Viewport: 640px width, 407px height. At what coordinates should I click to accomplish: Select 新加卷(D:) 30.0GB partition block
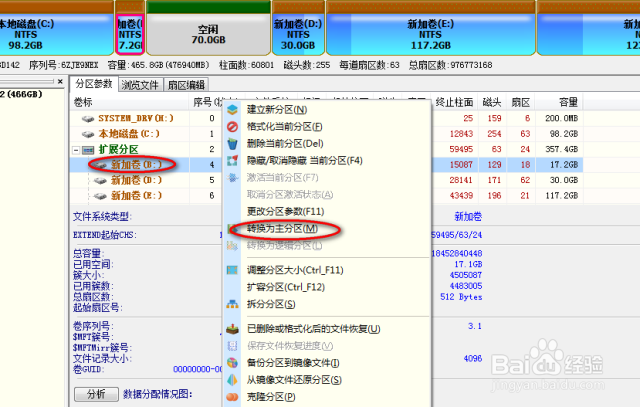click(298, 34)
